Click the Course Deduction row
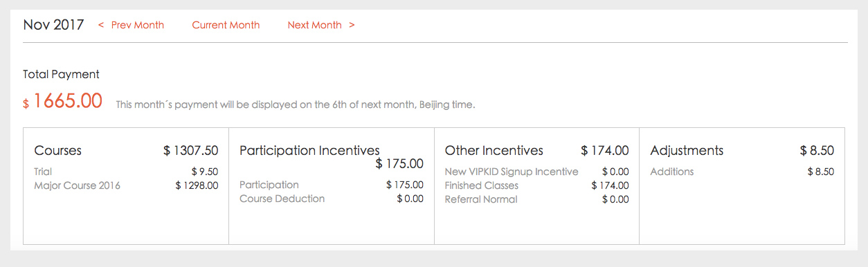The width and height of the screenshot is (868, 267). pos(332,199)
